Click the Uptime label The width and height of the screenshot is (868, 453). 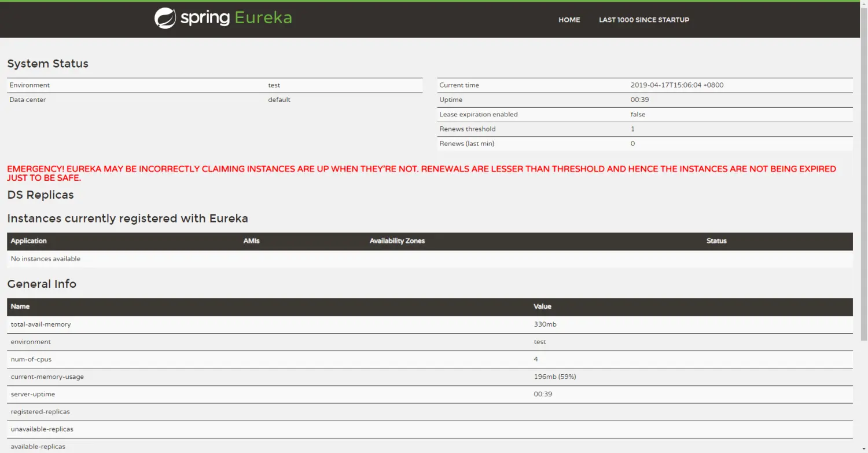(451, 100)
